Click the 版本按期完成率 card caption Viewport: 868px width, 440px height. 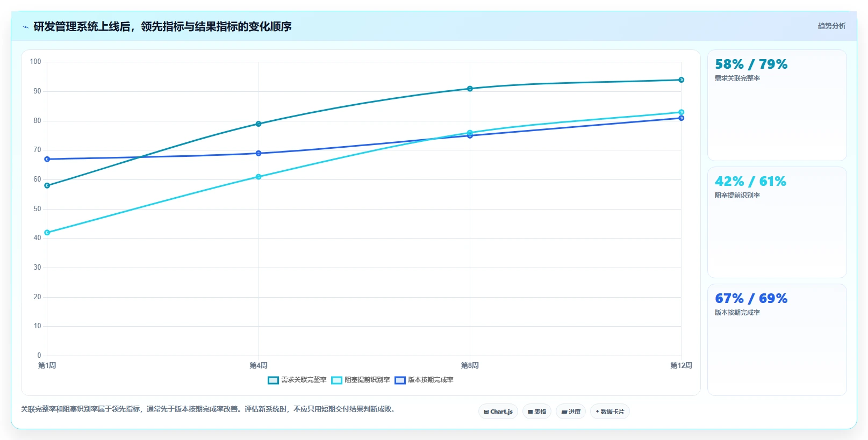[737, 313]
